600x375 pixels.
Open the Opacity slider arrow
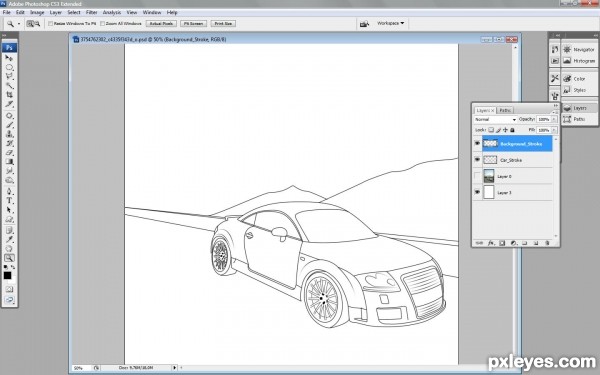[554, 119]
